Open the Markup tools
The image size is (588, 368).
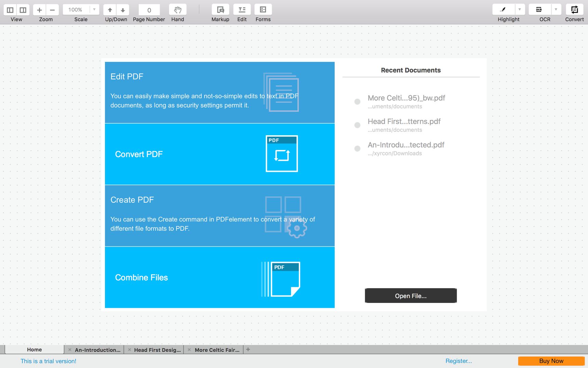[x=220, y=10]
